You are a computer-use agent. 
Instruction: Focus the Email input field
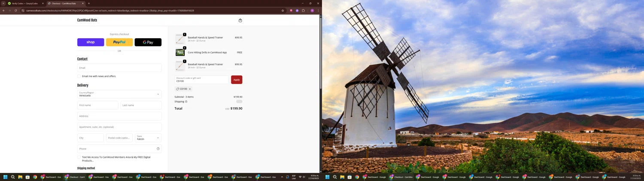[x=119, y=68]
